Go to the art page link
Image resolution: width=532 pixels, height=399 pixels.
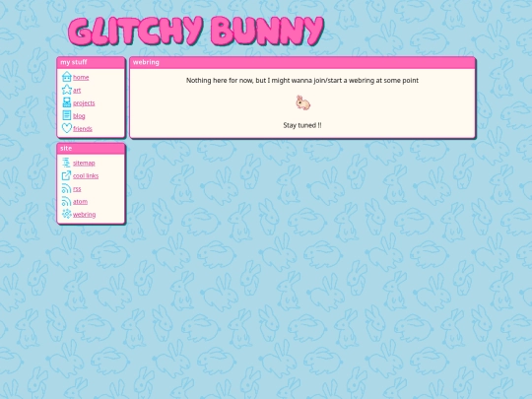77,91
